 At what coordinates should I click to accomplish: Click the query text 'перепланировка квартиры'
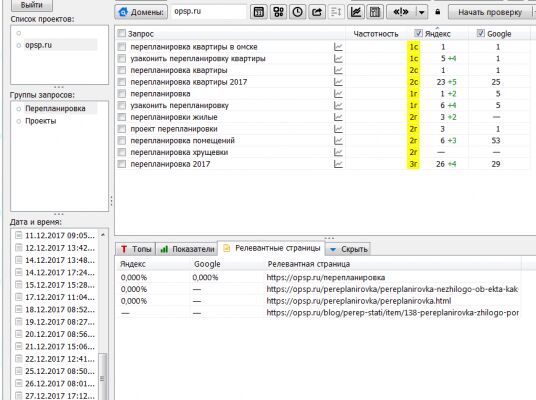tap(179, 70)
